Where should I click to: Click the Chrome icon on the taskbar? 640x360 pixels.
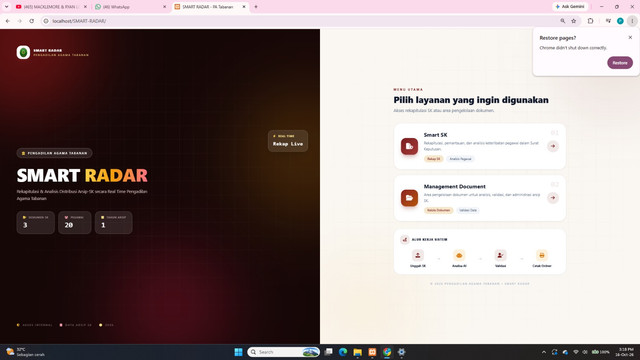tap(387, 352)
